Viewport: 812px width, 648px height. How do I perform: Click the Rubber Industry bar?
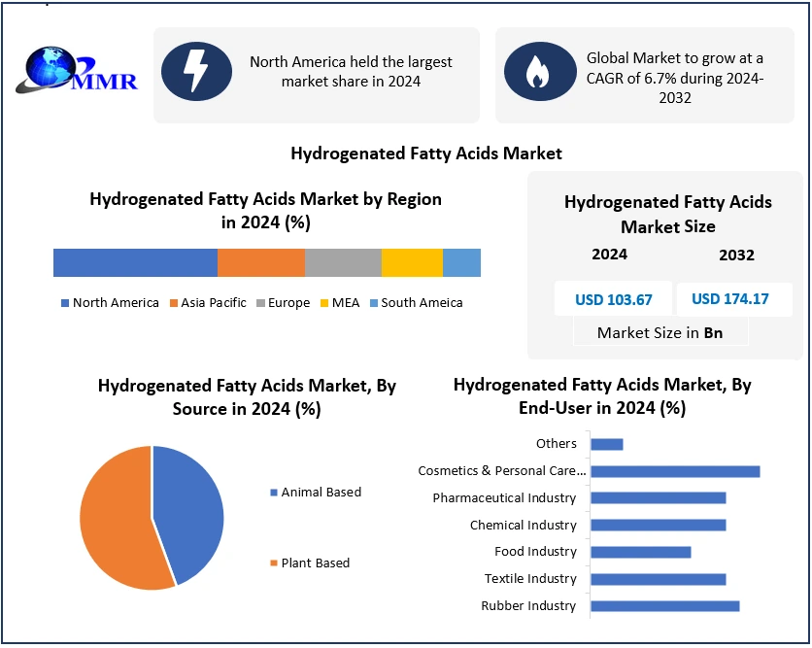pos(664,606)
